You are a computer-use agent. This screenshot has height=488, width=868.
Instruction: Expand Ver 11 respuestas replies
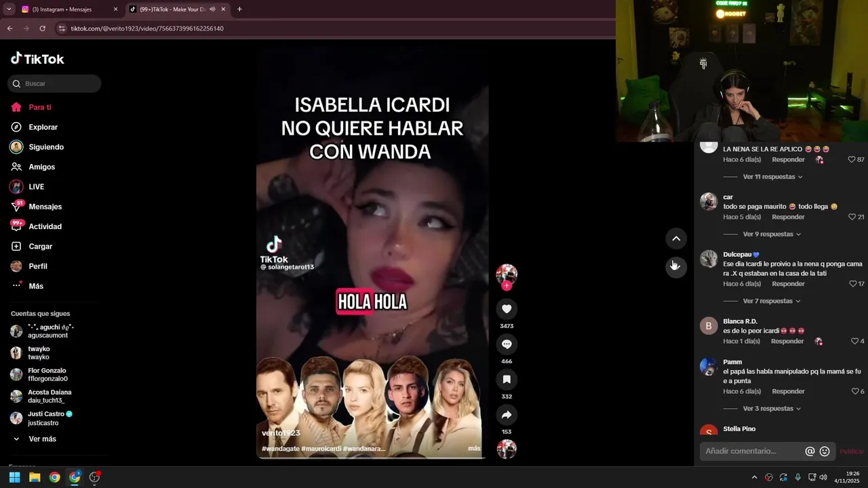click(772, 177)
